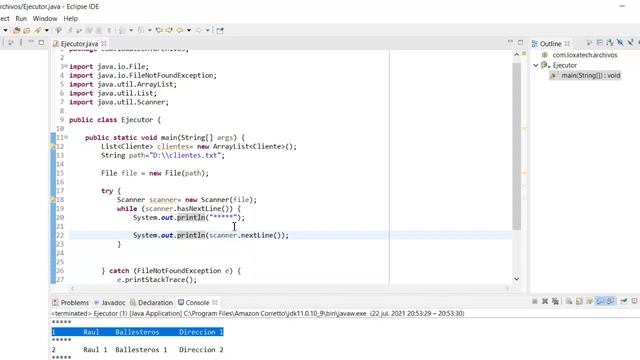Click the warning marker on line 12
This screenshot has height=360, width=640.
[x=53, y=146]
